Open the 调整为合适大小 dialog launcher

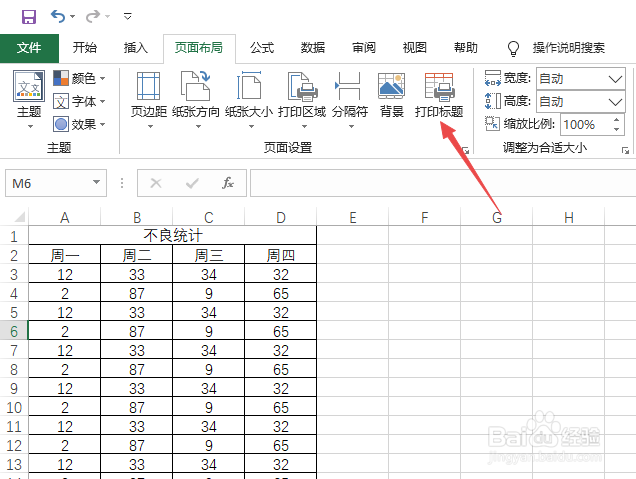tap(625, 150)
